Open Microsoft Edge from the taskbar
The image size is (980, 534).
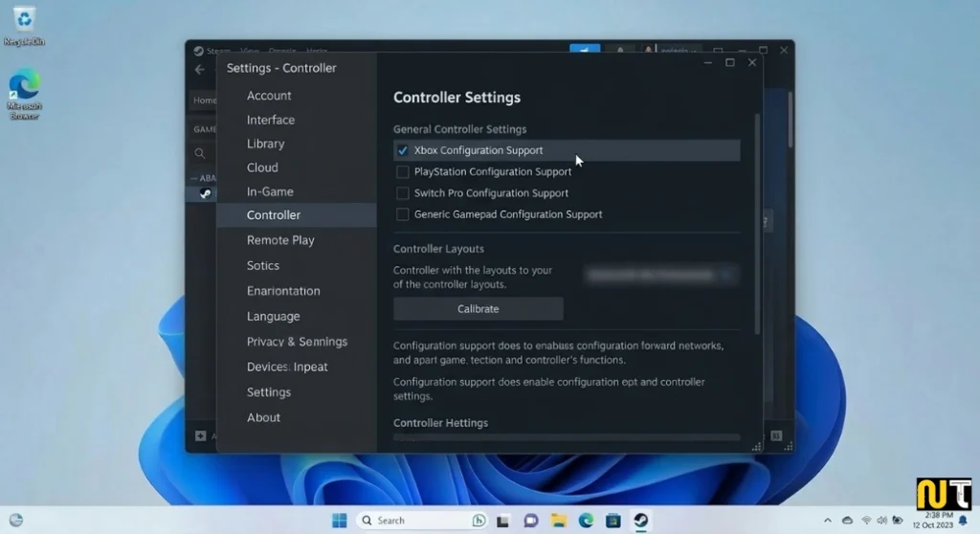point(586,521)
